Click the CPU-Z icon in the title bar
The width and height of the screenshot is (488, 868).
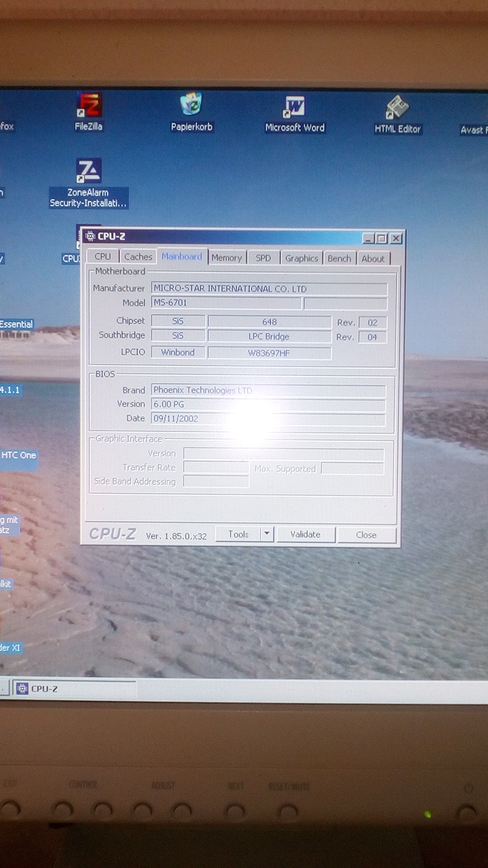point(90,237)
